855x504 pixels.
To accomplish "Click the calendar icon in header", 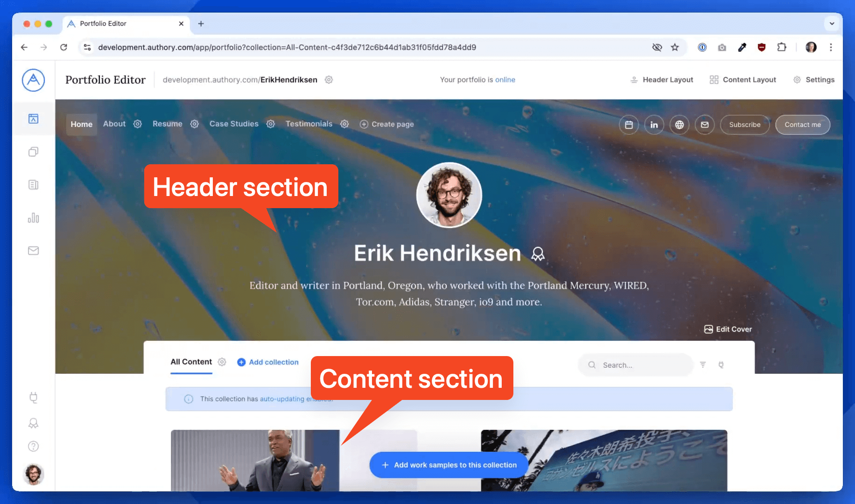I will pos(629,125).
